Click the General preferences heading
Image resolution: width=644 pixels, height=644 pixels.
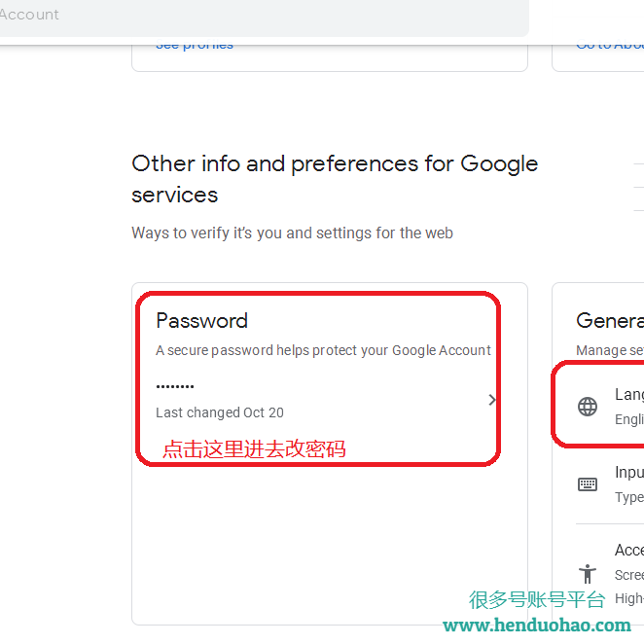click(610, 321)
